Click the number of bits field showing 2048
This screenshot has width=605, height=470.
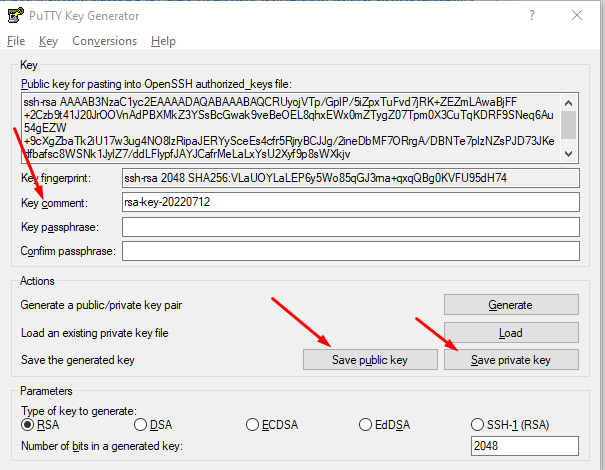click(525, 446)
